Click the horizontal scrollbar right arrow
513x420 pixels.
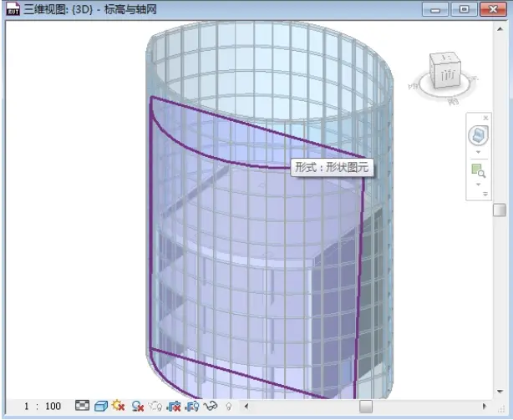point(485,407)
